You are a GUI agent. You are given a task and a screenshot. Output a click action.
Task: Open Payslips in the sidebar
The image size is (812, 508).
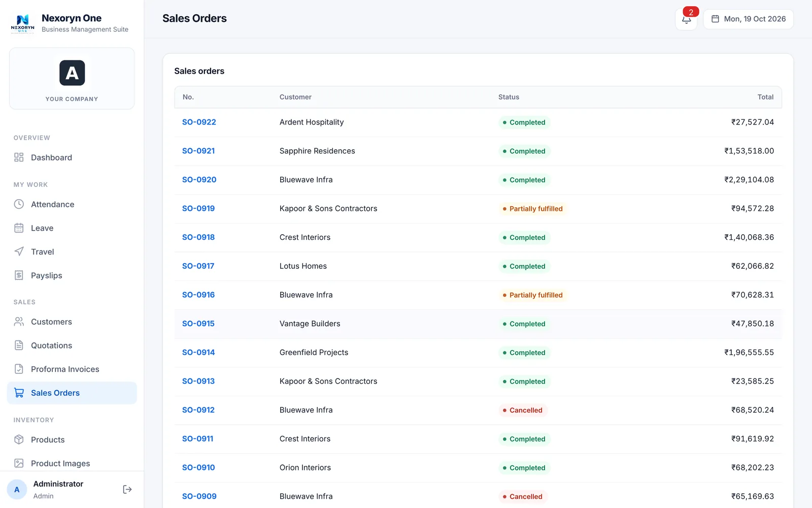tap(72, 275)
